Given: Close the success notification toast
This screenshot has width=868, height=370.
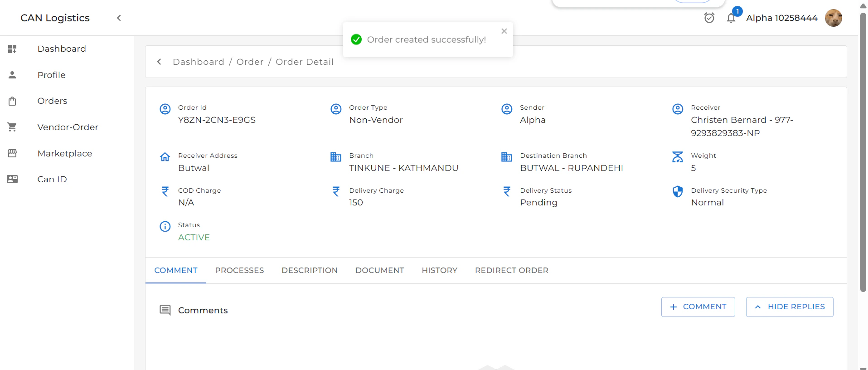Looking at the screenshot, I should pyautogui.click(x=504, y=31).
